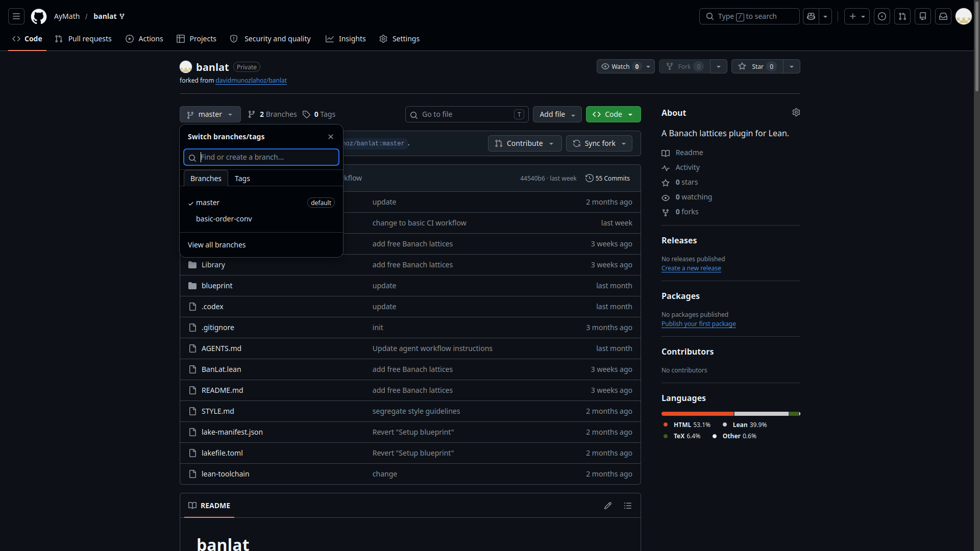Open the master branch dropdown
The image size is (980, 551).
click(210, 114)
